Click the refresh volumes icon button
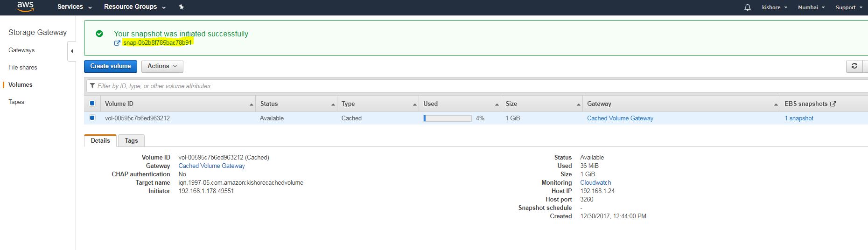This screenshot has width=868, height=250. (854, 66)
